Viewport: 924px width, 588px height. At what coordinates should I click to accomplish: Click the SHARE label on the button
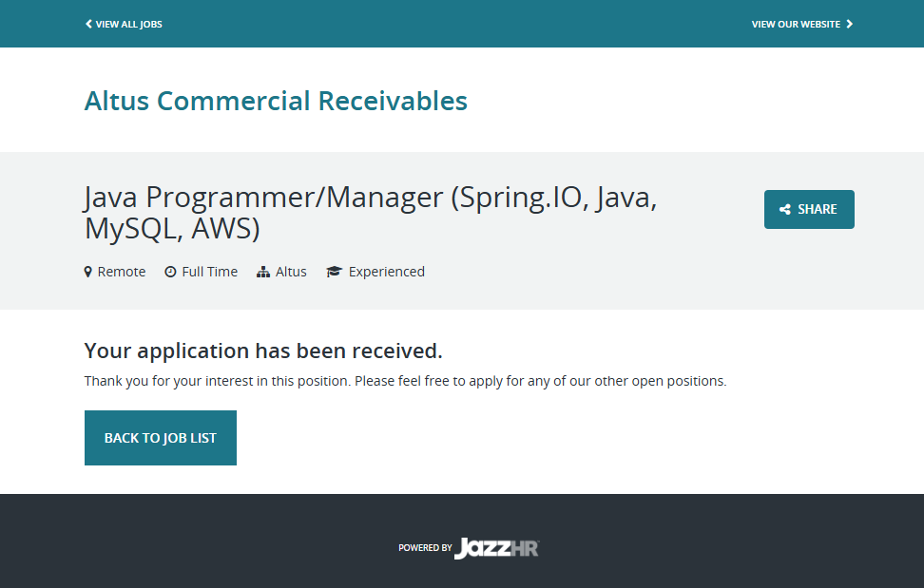click(x=818, y=210)
